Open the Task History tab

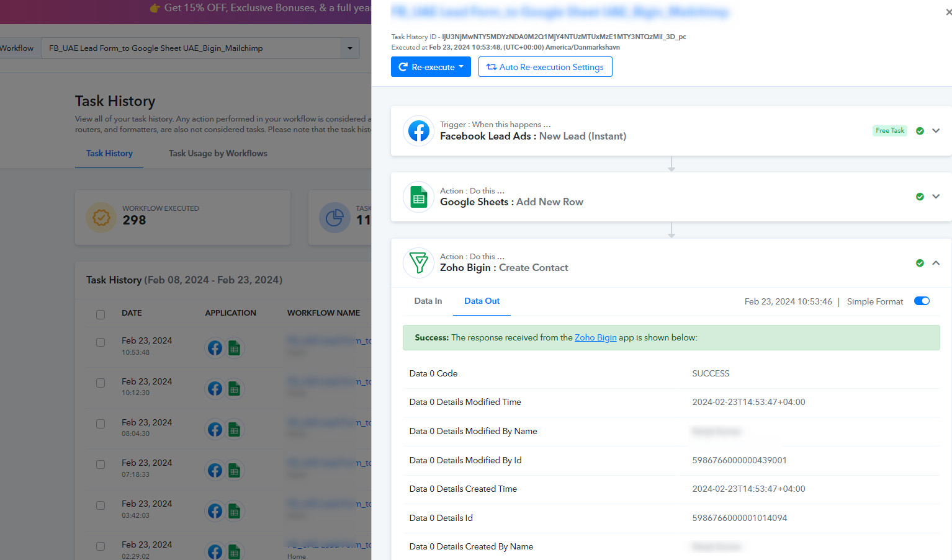click(109, 153)
